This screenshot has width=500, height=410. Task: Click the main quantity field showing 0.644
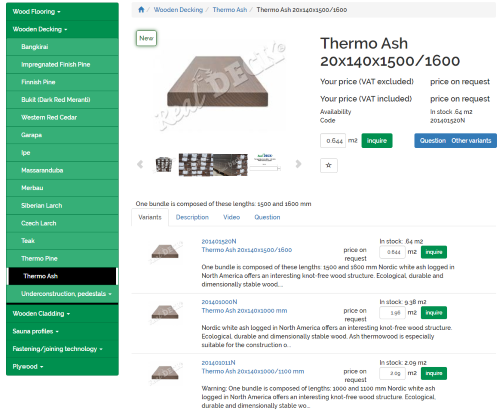[x=333, y=141]
